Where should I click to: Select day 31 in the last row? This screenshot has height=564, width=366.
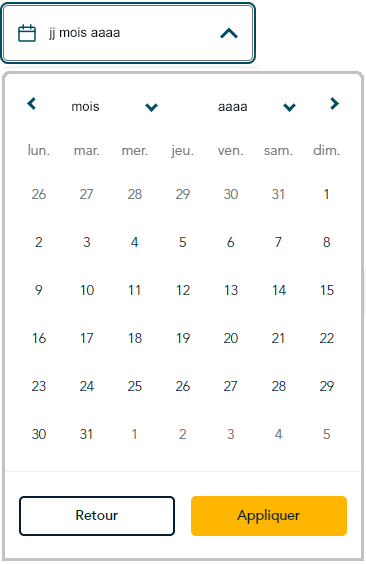[x=87, y=434]
